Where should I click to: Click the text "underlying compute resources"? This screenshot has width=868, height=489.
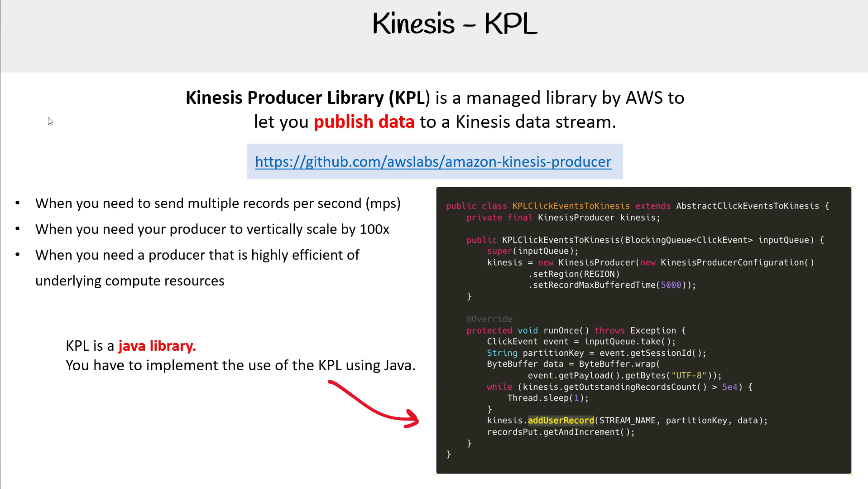(130, 281)
